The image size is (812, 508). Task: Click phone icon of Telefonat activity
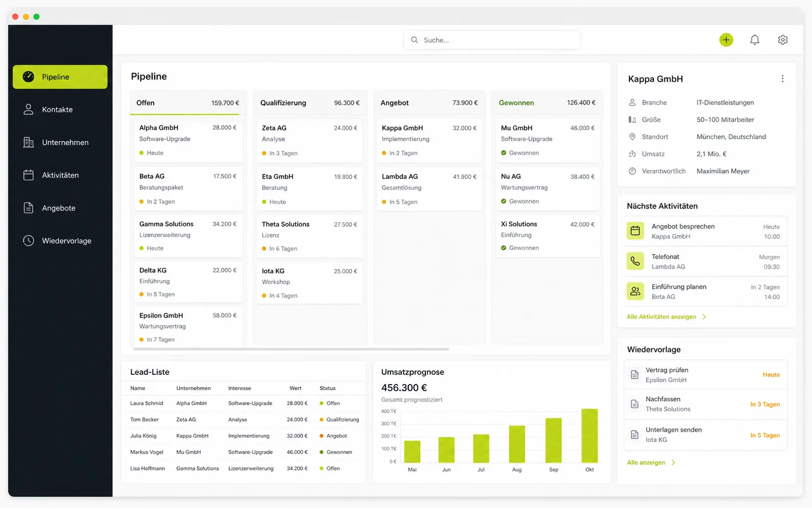[x=635, y=261]
